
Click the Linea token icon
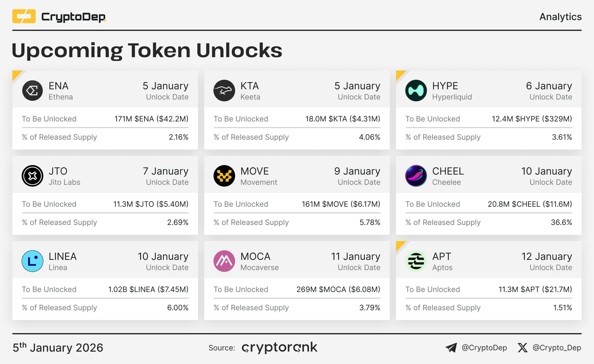tap(32, 261)
